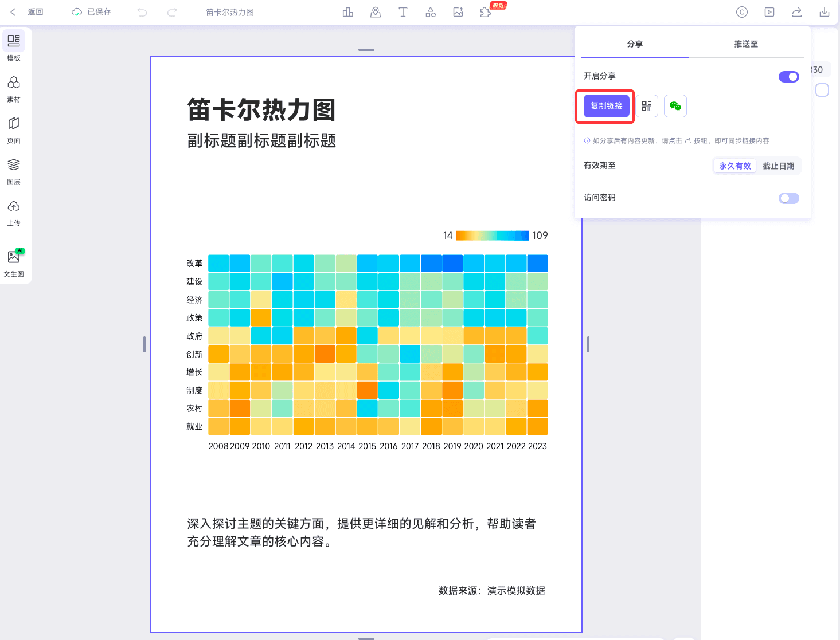The image size is (840, 640).
Task: Click the left canvas edge handle
Action: click(x=144, y=344)
